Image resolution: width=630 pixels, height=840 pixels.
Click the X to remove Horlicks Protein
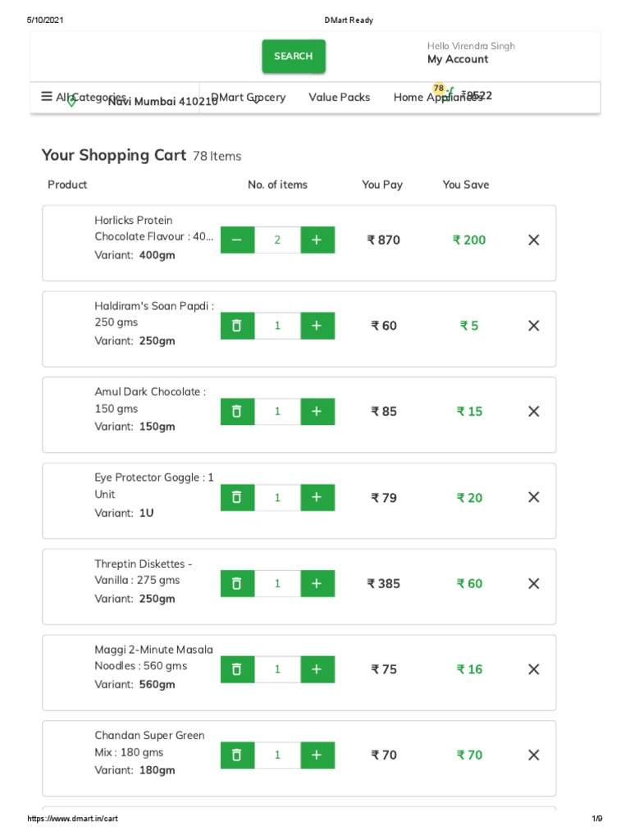coord(534,240)
